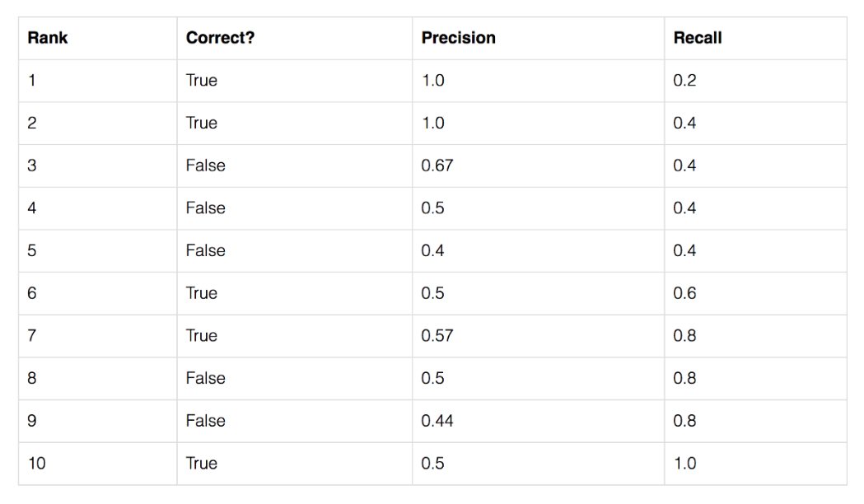Click the precision value 0.67
This screenshot has height=504, width=864.
tap(437, 166)
